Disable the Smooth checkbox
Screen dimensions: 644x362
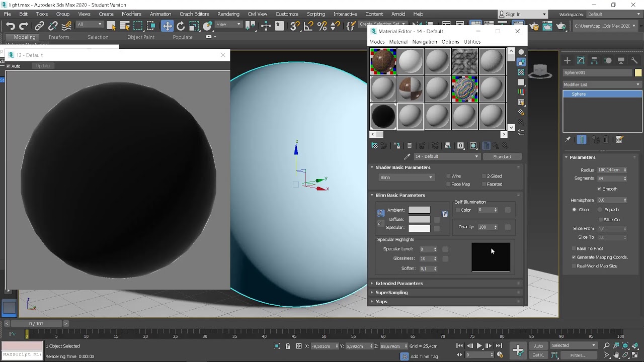[599, 189]
